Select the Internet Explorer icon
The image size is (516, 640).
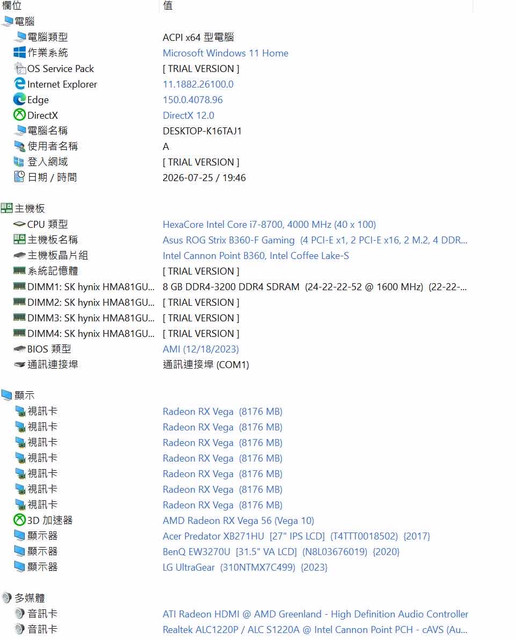point(20,84)
